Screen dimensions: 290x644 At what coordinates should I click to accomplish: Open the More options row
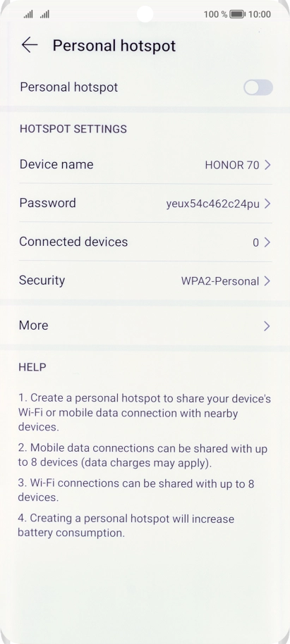(145, 326)
